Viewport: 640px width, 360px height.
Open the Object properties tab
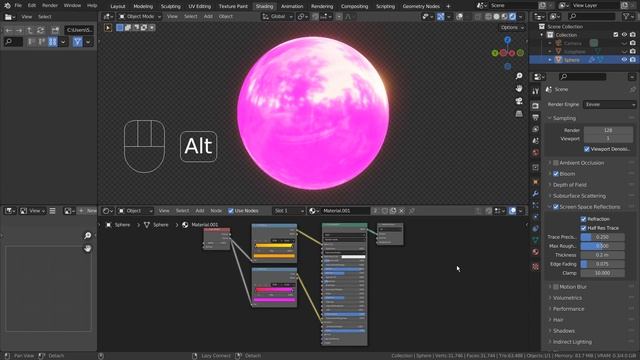[536, 182]
